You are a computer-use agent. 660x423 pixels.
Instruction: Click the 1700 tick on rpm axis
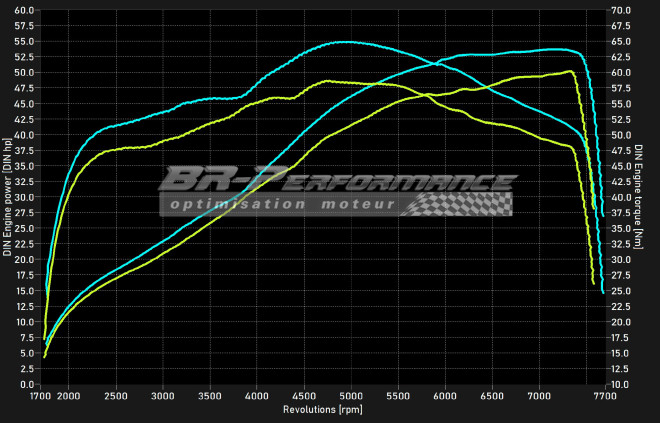pos(41,396)
